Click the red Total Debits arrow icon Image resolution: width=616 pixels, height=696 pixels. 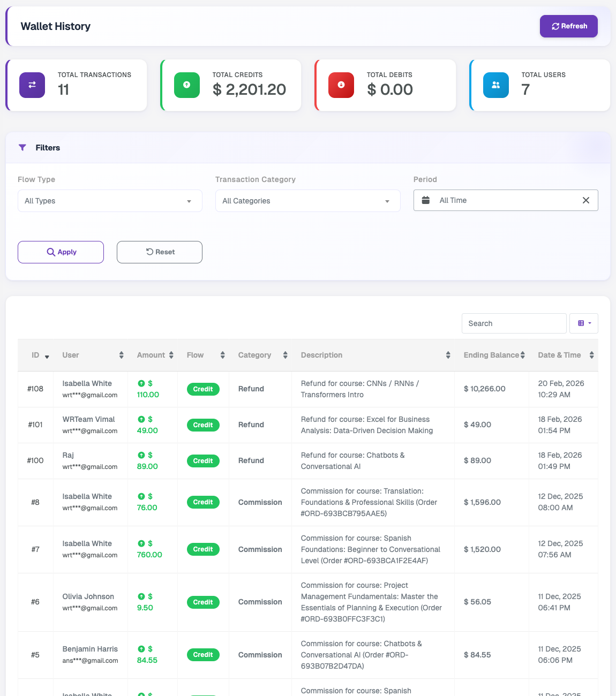click(341, 85)
